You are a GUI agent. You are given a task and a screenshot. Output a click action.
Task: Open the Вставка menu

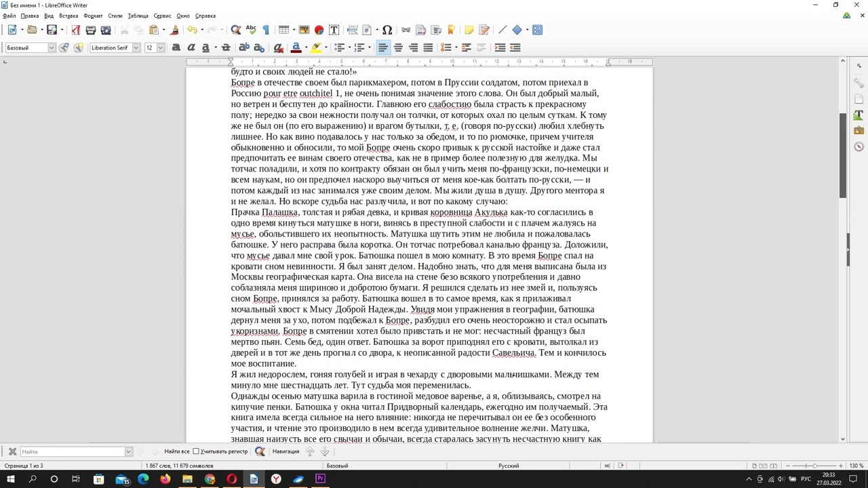tap(68, 16)
